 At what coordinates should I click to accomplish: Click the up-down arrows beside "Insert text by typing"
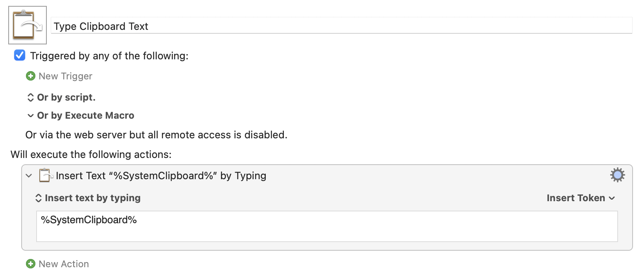click(x=39, y=198)
